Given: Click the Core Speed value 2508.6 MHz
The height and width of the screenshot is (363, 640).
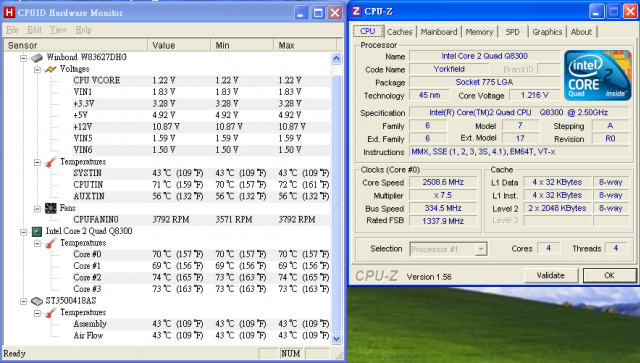Looking at the screenshot, I should tap(443, 182).
